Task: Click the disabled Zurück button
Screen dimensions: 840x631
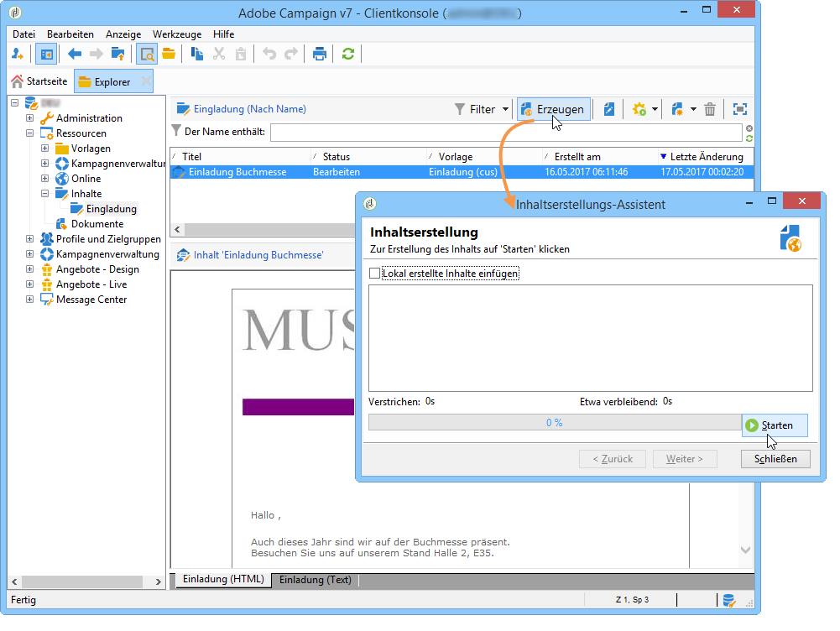Action: pyautogui.click(x=613, y=459)
